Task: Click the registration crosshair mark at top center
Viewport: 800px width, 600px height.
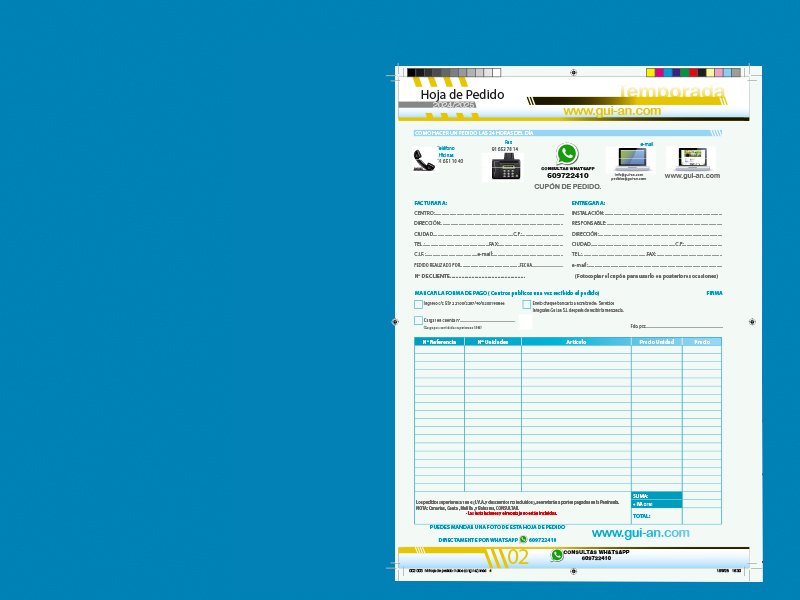Action: [573, 72]
